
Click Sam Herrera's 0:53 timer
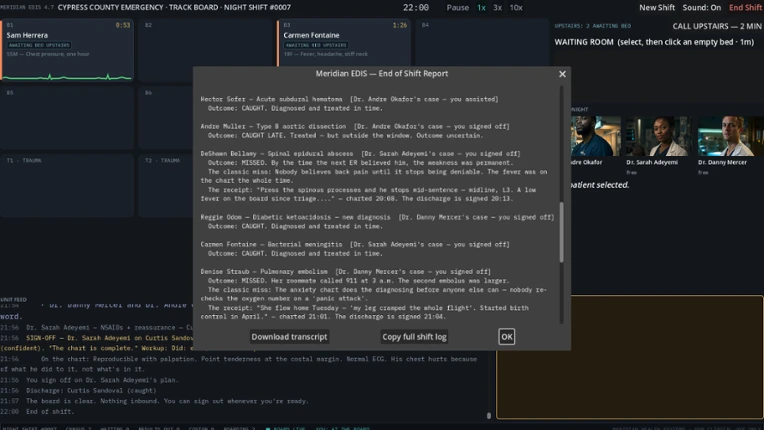point(123,25)
